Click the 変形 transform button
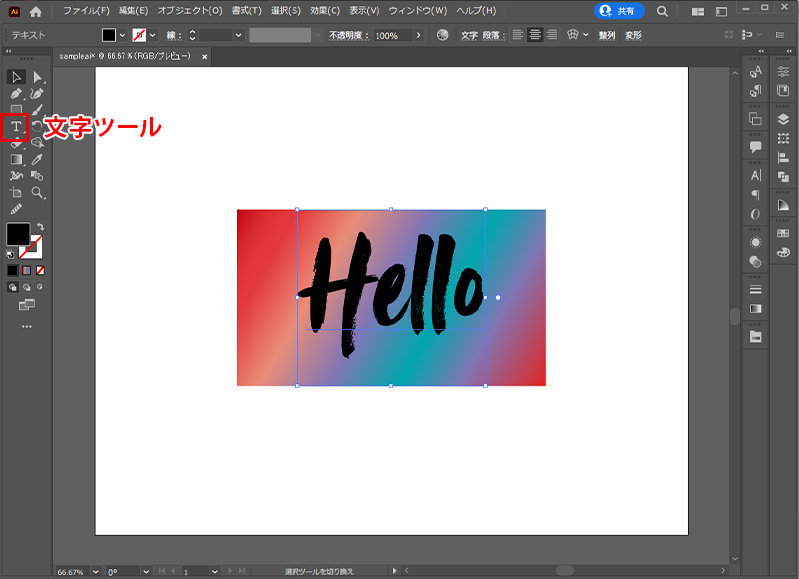799x579 pixels. pos(633,35)
